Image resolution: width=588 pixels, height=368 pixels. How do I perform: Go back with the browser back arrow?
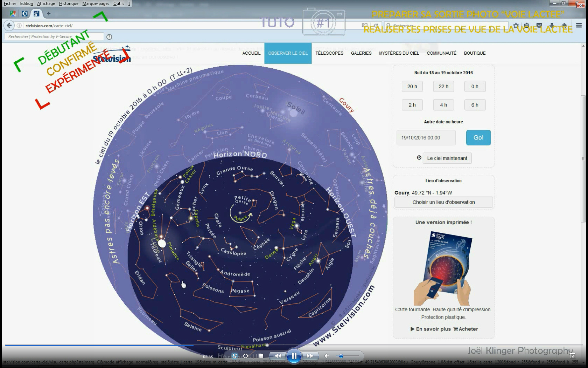pyautogui.click(x=9, y=25)
